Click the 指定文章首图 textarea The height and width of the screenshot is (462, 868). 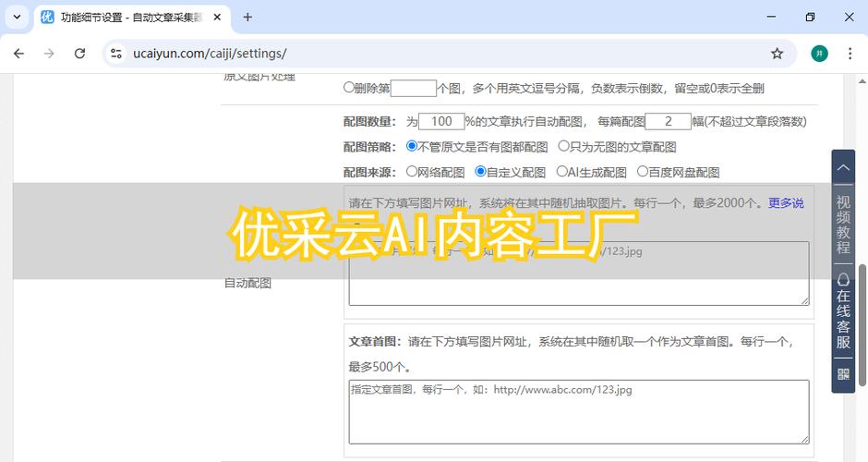point(579,411)
